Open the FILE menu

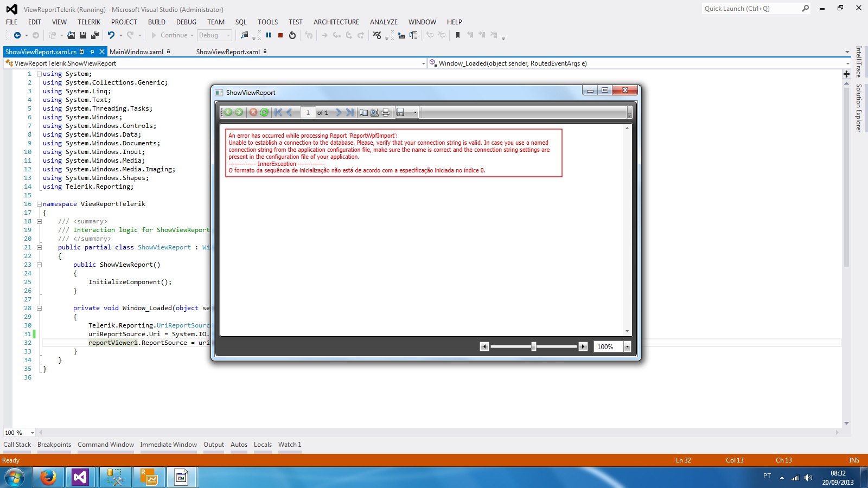12,22
